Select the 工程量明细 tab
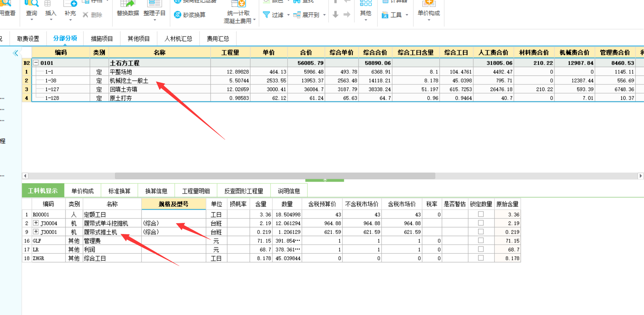644x315 pixels. click(196, 191)
